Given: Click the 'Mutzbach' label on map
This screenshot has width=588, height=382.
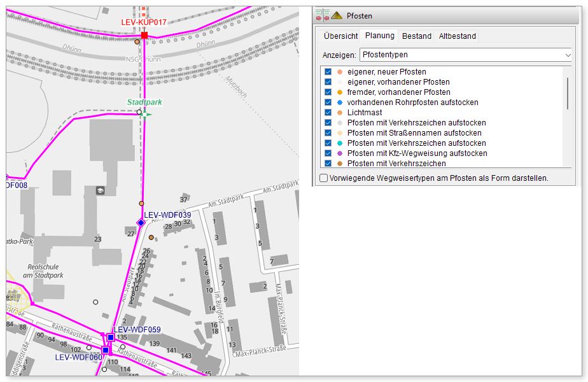Looking at the screenshot, I should click(x=236, y=87).
